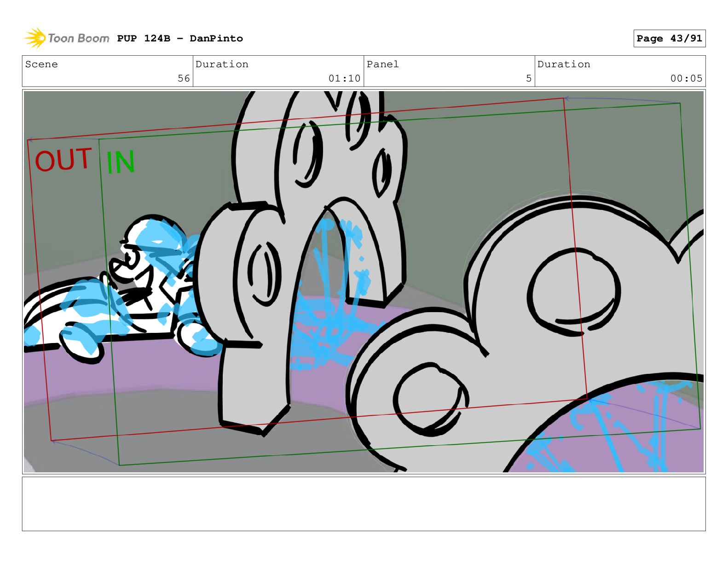Click the green 'IN' camera label
This screenshot has height=564, width=728.
tap(120, 163)
